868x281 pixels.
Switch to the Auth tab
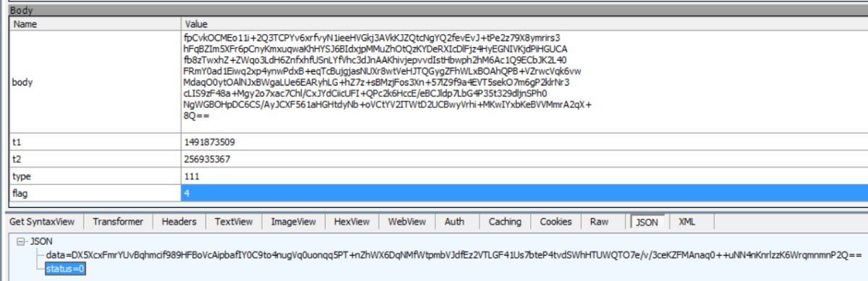455,222
